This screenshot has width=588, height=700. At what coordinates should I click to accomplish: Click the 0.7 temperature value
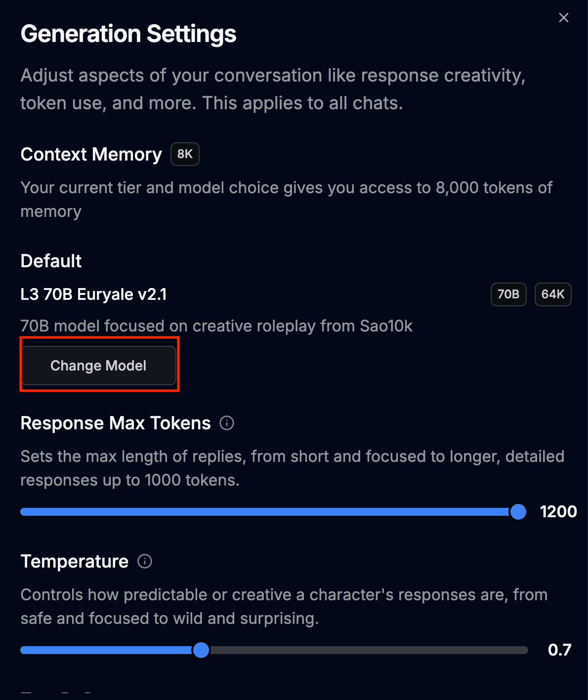pyautogui.click(x=559, y=650)
